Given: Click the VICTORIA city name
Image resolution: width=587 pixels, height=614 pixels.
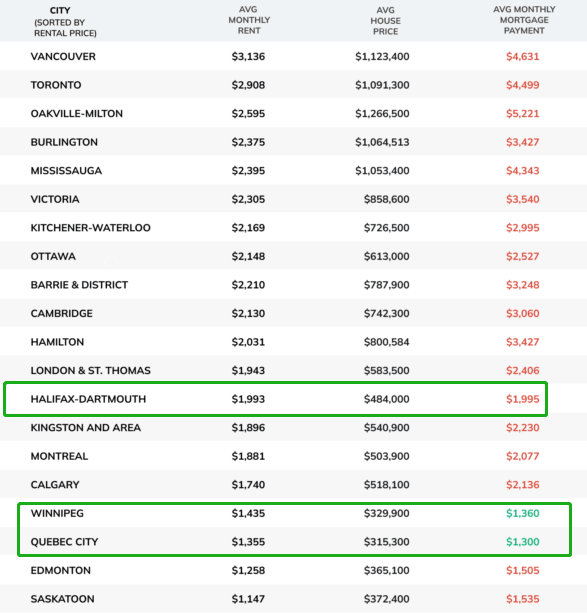Looking at the screenshot, I should [55, 199].
